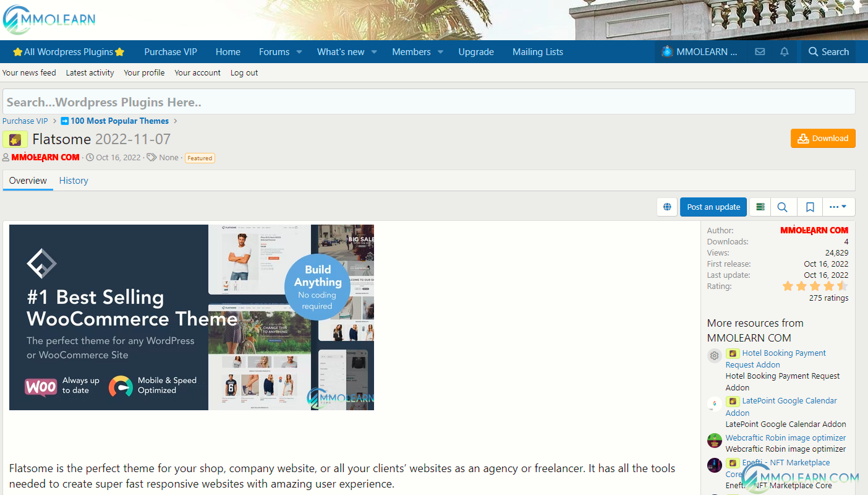Switch to the History tab
Screen dimensions: 868x495
(74, 181)
